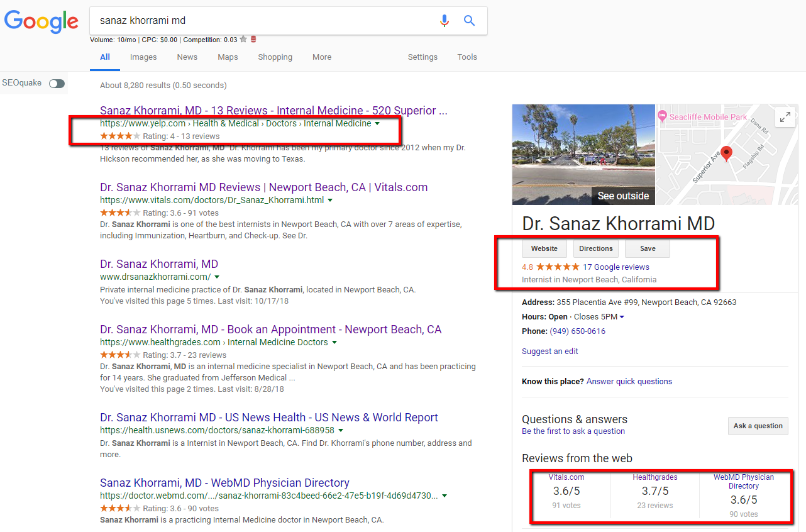
Task: Switch to the News tab
Action: (x=187, y=57)
